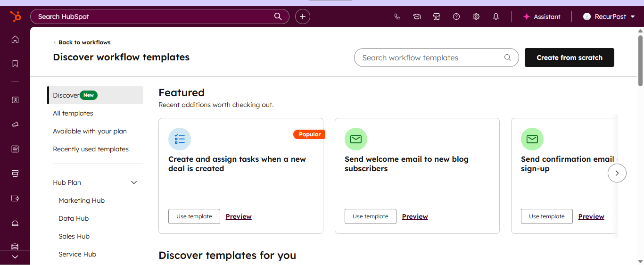Open the Marketplace storefront icon
The height and width of the screenshot is (265, 644).
[x=437, y=17]
